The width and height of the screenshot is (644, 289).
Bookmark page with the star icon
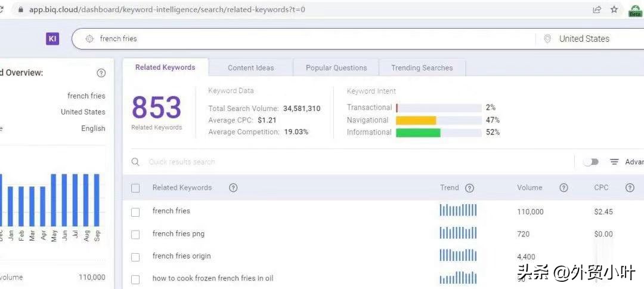614,10
